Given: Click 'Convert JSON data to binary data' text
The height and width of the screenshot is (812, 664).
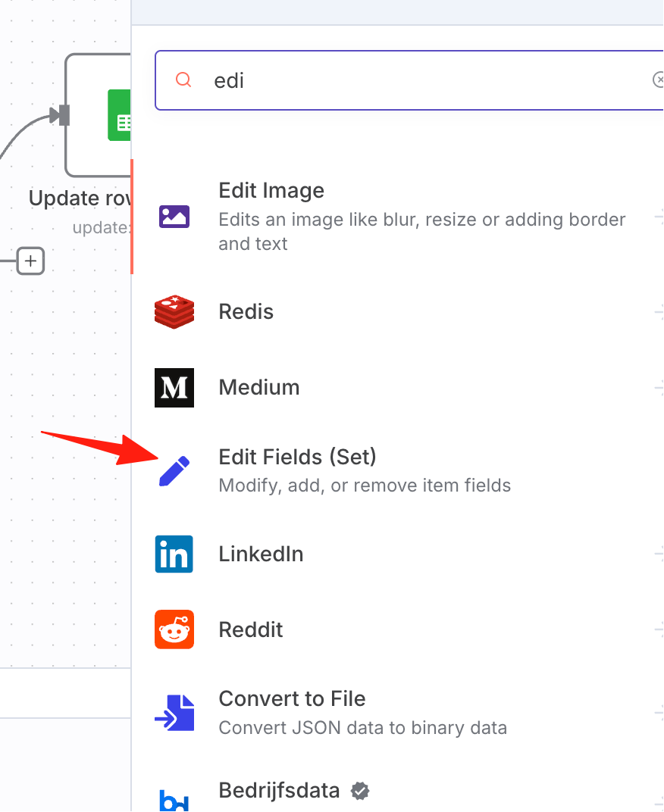Looking at the screenshot, I should tap(362, 728).
